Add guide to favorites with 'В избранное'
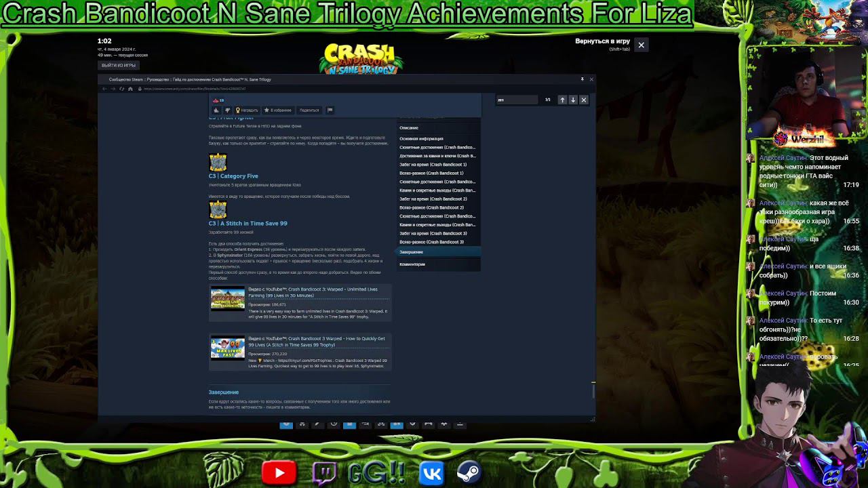 click(278, 110)
